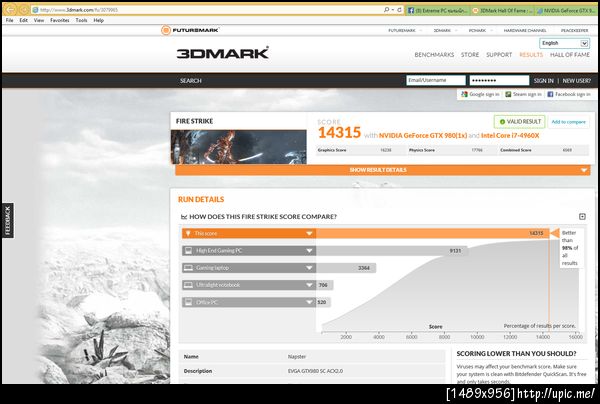Click the laptop icon on Gaming laptop row
This screenshot has height=404, width=600.
tap(188, 268)
